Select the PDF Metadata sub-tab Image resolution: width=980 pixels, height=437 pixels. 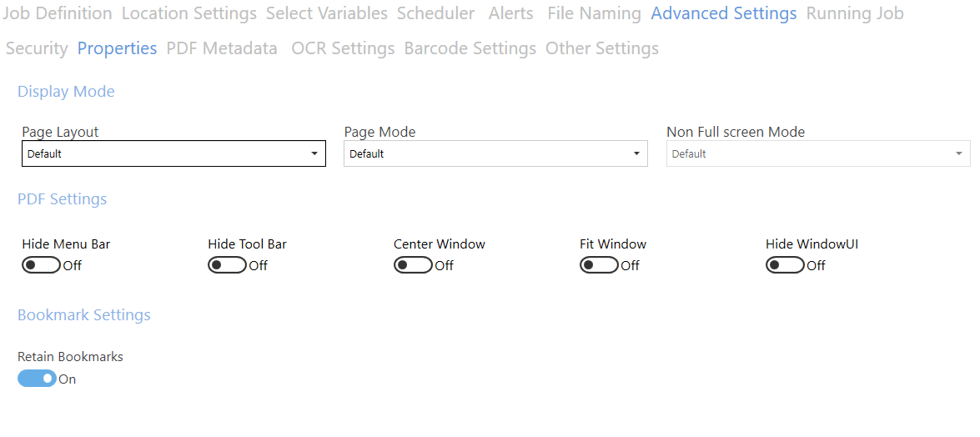click(x=222, y=48)
